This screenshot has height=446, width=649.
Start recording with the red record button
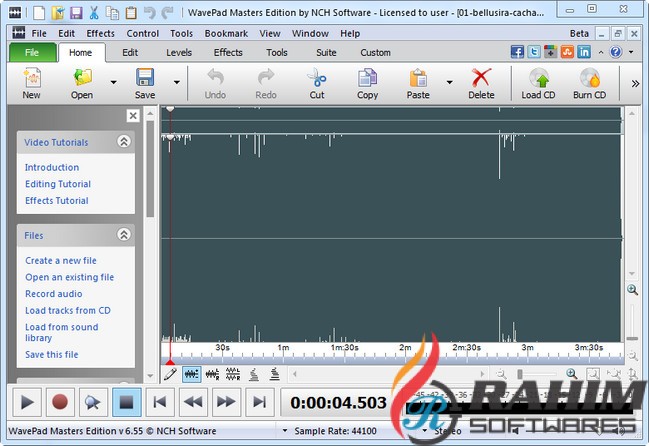pyautogui.click(x=60, y=402)
